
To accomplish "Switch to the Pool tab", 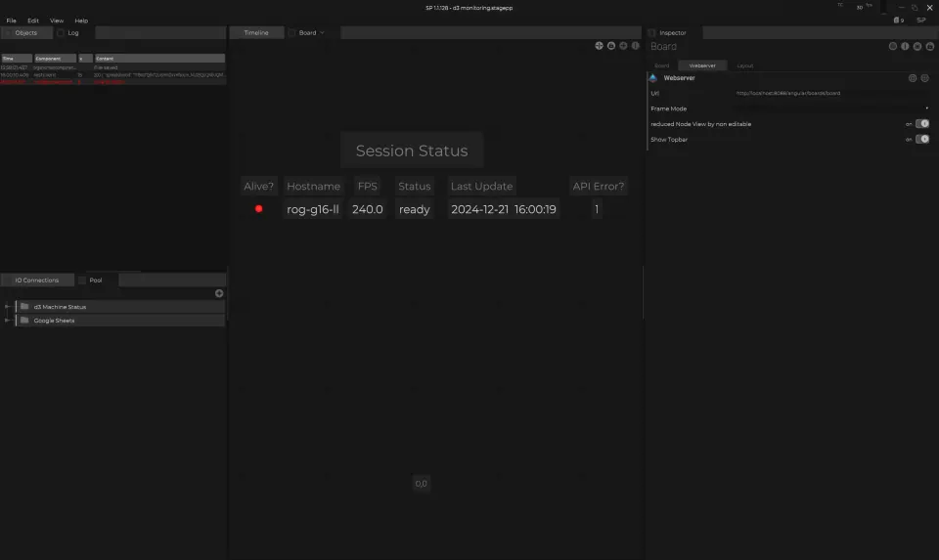I will (96, 280).
